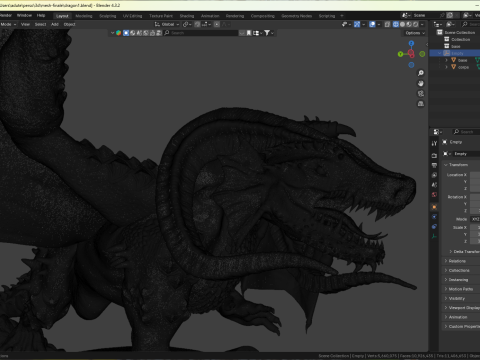Toggle solid viewport shading
The image size is (480, 360).
click(402, 24)
